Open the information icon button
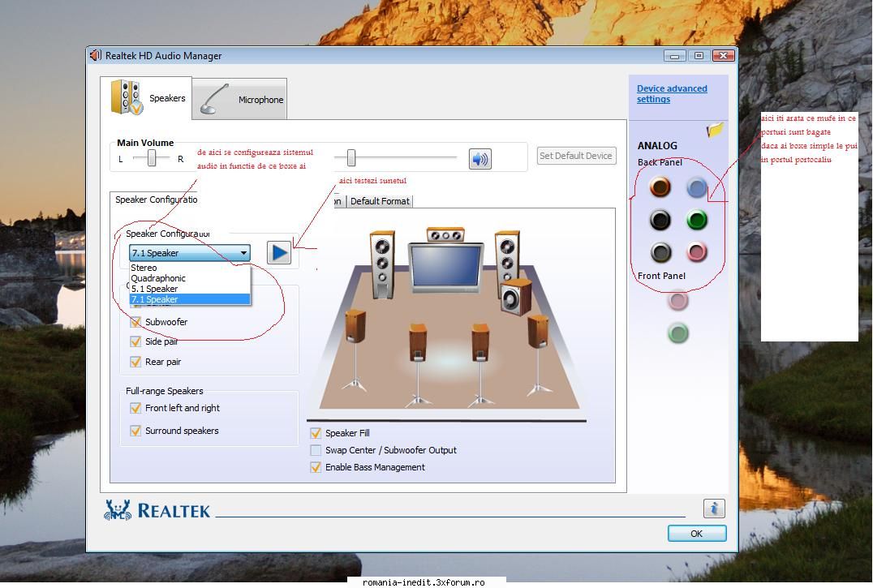873x588 pixels. (714, 509)
